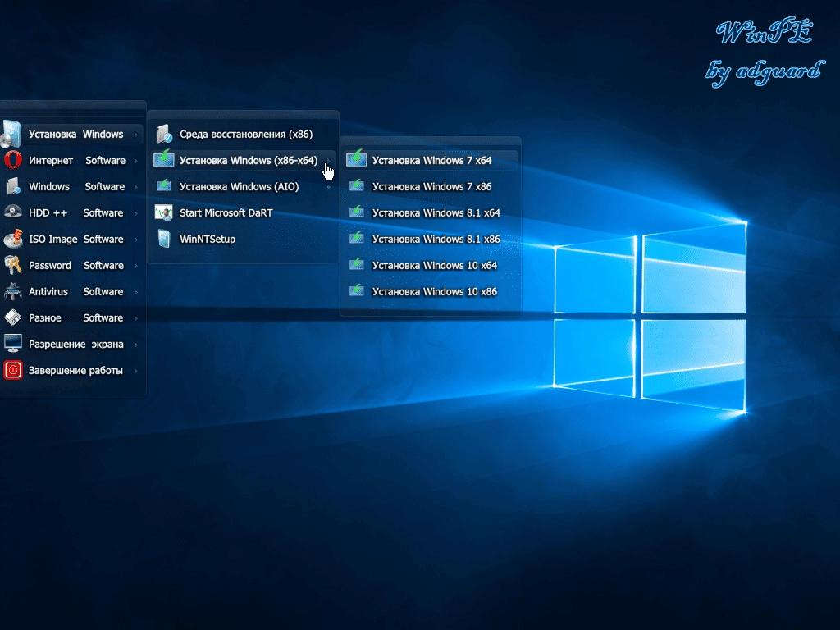
Task: Expand the Antivirus Software submenu arrow
Action: pyautogui.click(x=136, y=292)
